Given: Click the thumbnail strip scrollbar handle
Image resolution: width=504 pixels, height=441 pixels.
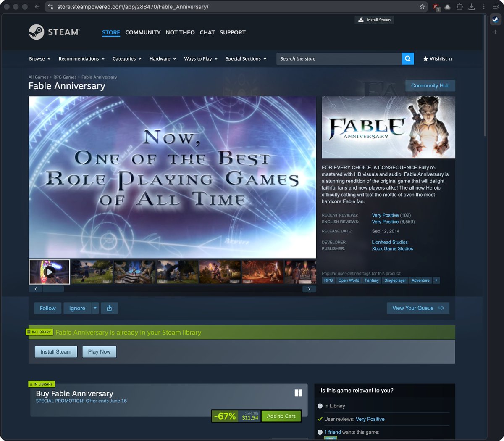Looking at the screenshot, I should pos(53,289).
